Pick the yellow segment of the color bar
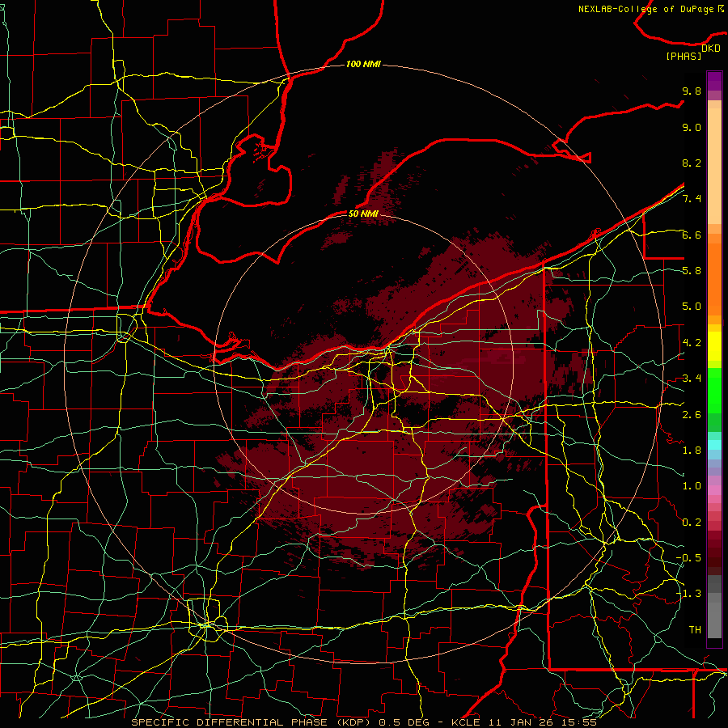 pos(714,346)
